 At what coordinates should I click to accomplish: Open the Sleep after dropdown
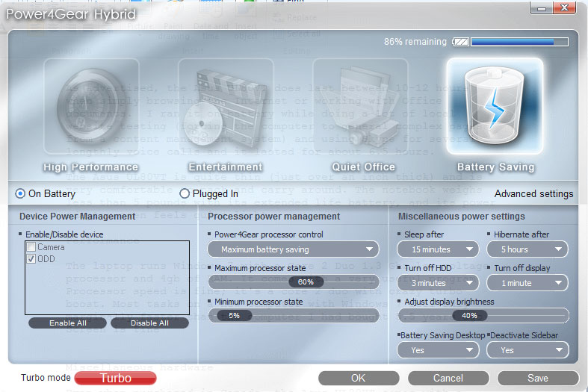click(x=438, y=249)
